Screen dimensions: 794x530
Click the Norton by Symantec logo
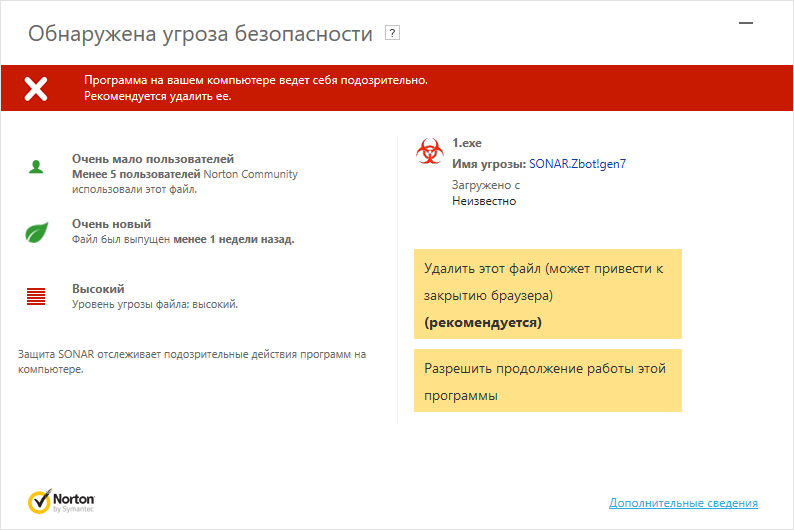[x=62, y=500]
